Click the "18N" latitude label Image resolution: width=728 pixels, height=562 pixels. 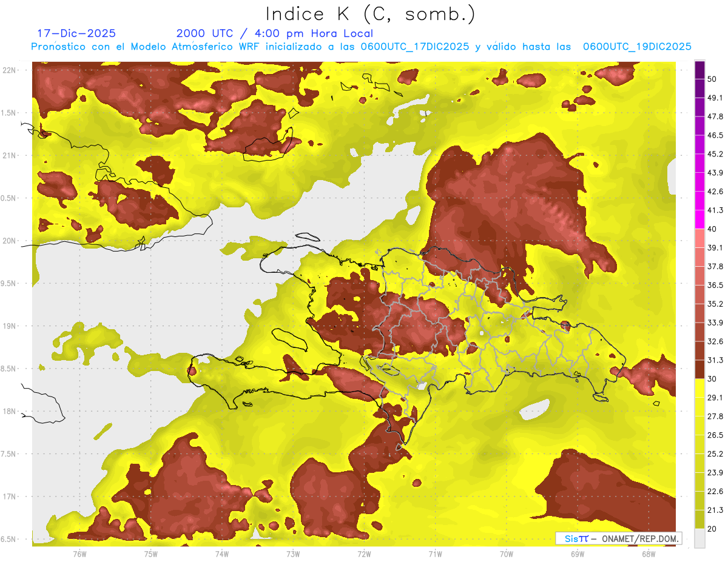(x=10, y=411)
